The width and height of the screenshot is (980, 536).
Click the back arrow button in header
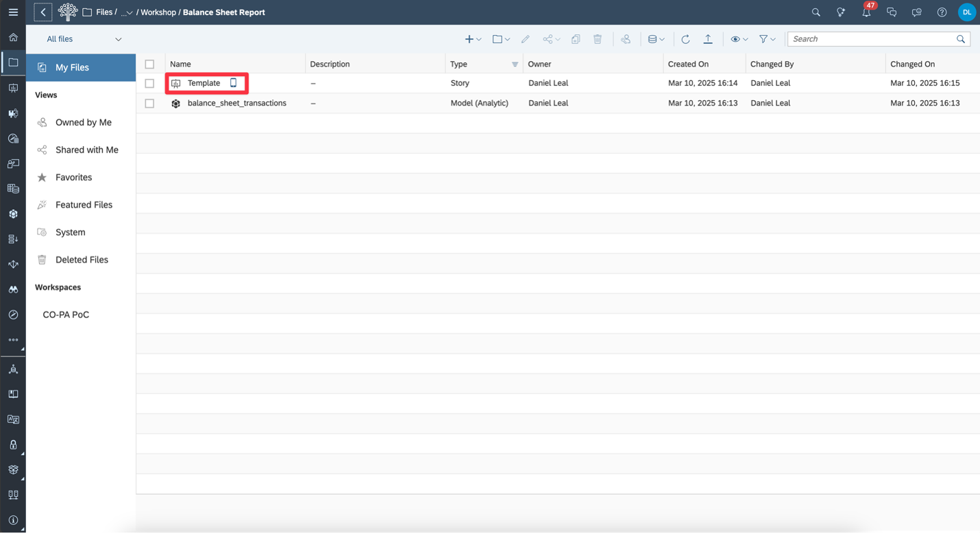[x=42, y=12]
